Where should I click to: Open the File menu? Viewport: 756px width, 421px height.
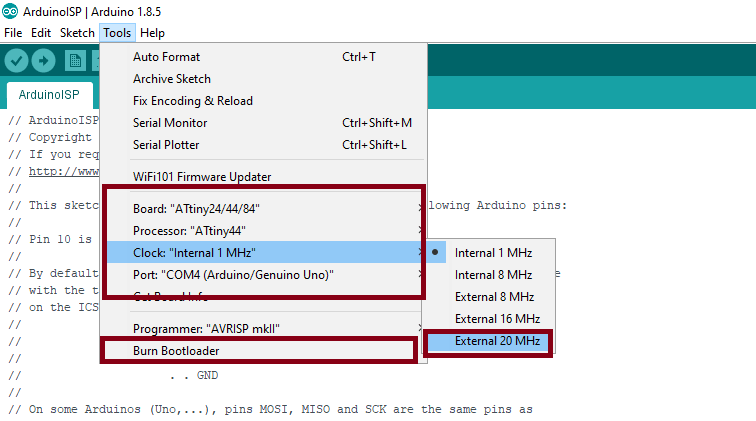point(13,33)
